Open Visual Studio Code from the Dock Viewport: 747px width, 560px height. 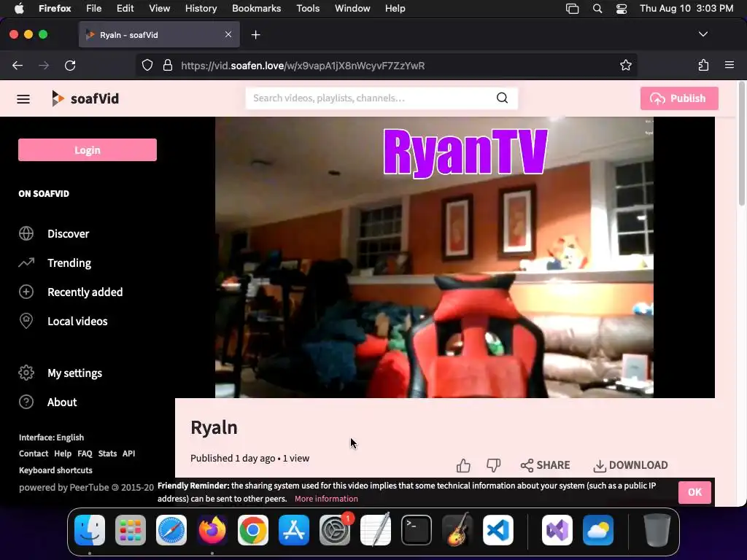498,530
